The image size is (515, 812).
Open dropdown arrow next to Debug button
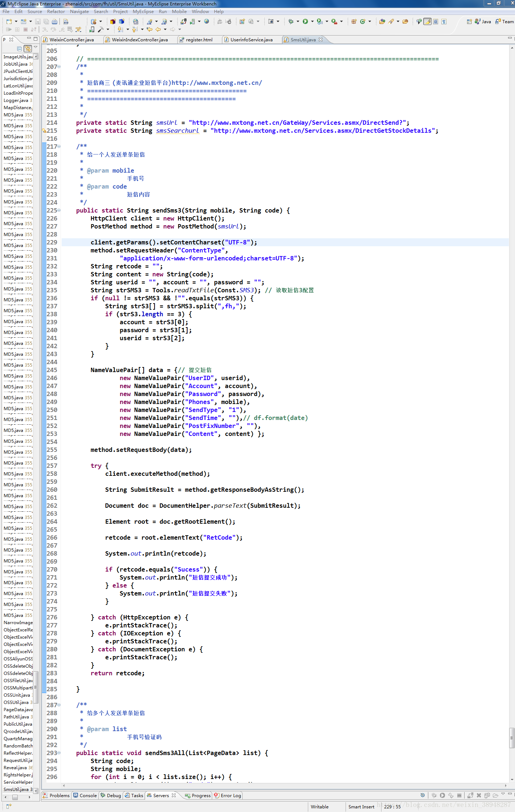[x=298, y=21]
